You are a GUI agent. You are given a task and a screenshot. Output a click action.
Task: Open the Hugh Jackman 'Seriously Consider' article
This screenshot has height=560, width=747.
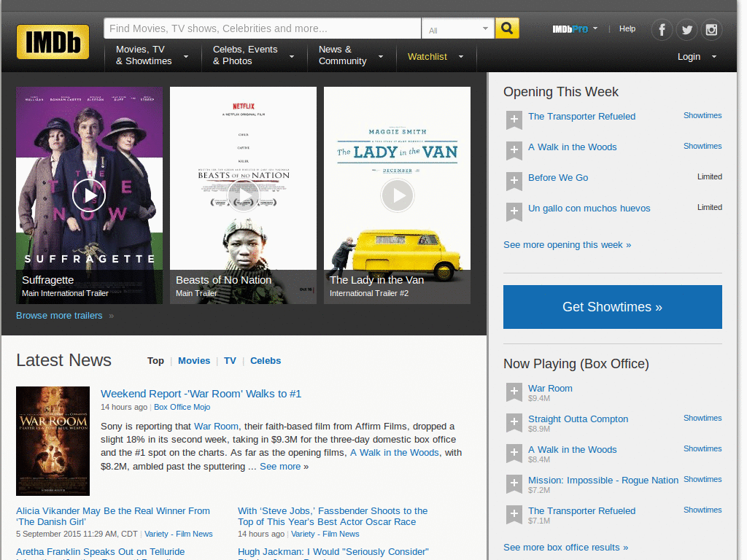(333, 552)
